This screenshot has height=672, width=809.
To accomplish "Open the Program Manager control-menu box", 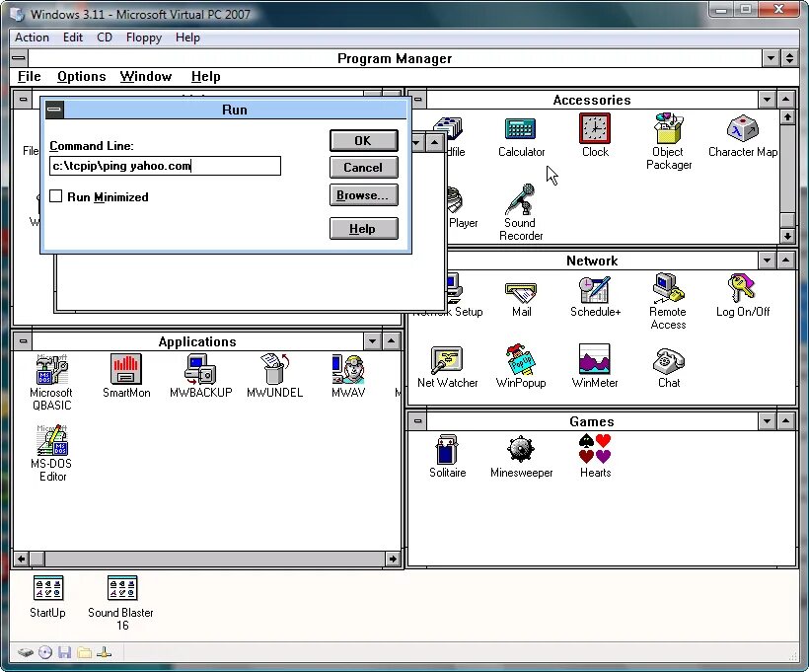I will [x=19, y=58].
